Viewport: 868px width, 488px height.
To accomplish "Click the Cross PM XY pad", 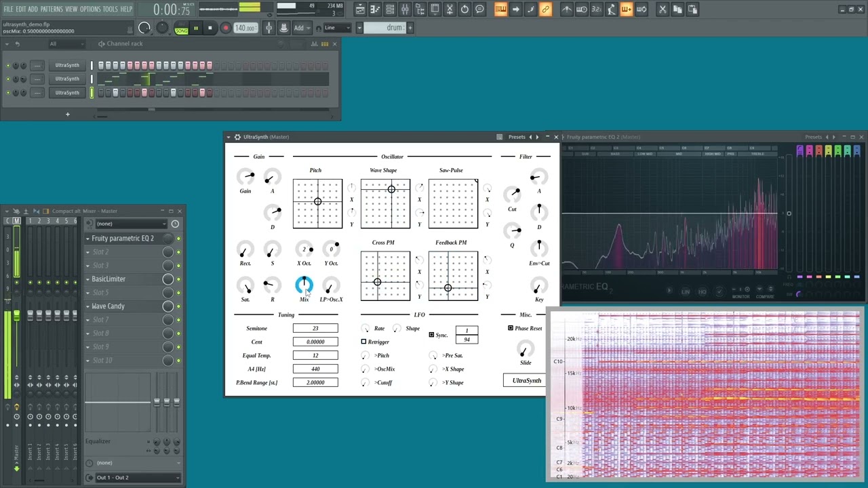I will pos(385,276).
